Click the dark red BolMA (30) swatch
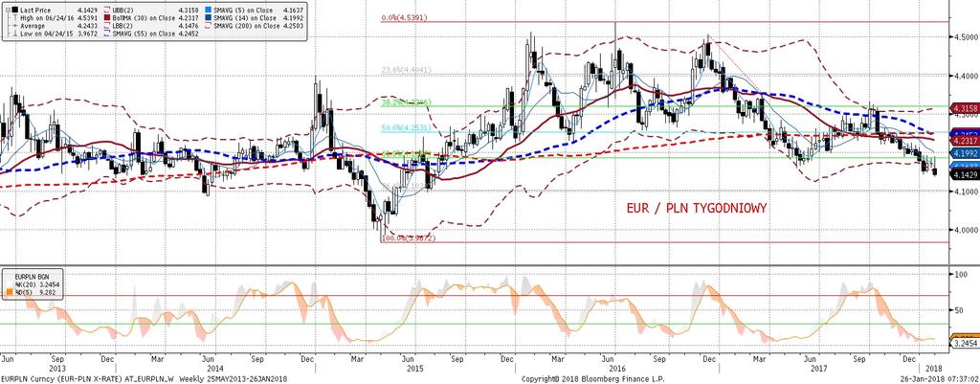This screenshot has width=980, height=384. 107,17
